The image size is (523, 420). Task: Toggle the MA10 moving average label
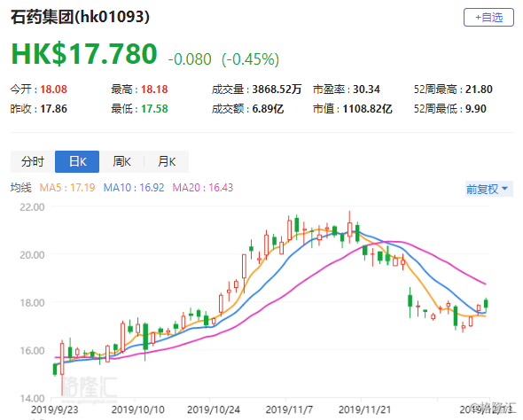[x=134, y=188]
